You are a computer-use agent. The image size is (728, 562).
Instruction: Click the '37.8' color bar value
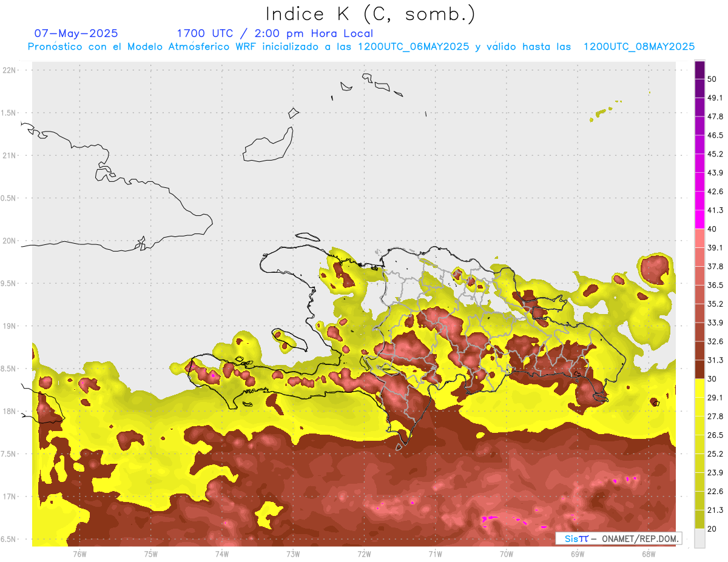coord(715,267)
